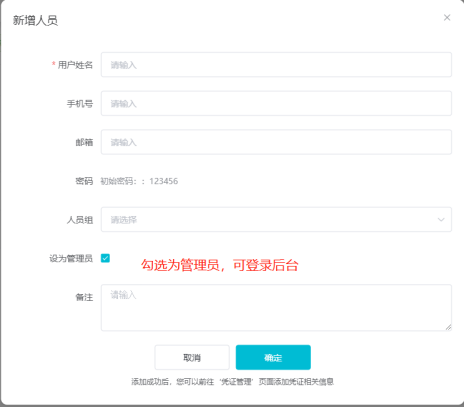Click the red 勾选为管理员 hint text
The height and width of the screenshot is (407, 464).
220,265
